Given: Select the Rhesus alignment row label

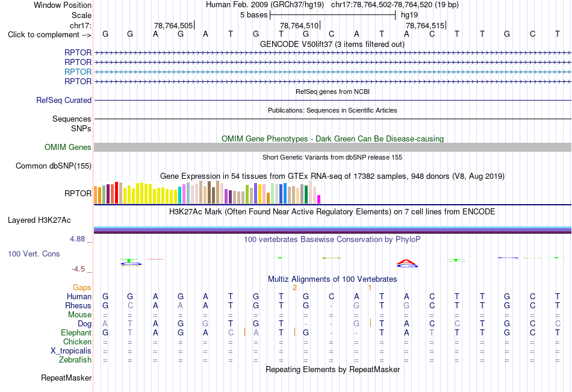Looking at the screenshot, I should (x=78, y=305).
